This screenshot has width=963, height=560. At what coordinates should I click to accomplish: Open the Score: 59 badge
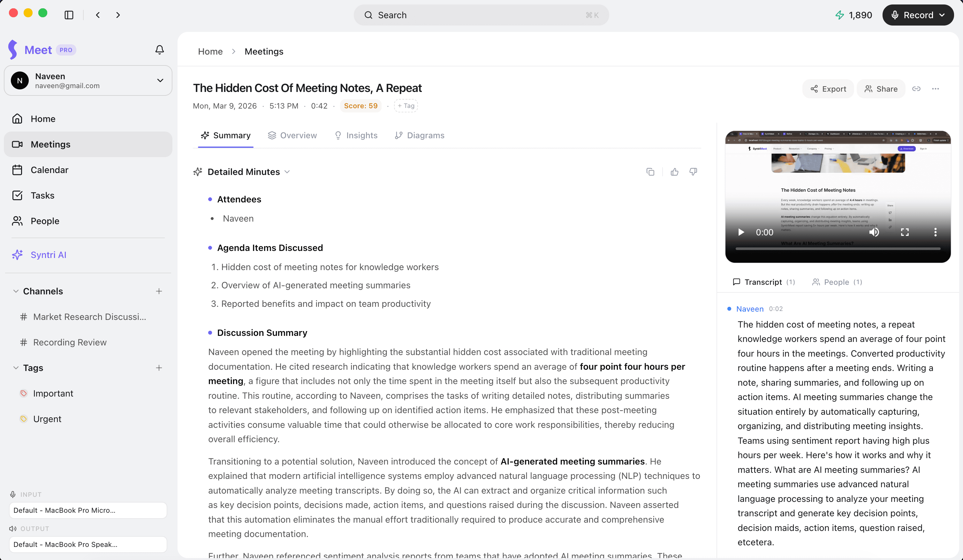360,106
